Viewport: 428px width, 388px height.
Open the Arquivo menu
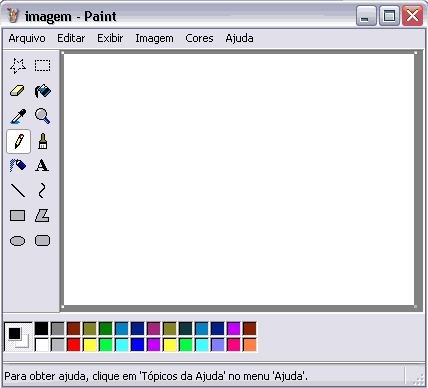(27, 38)
